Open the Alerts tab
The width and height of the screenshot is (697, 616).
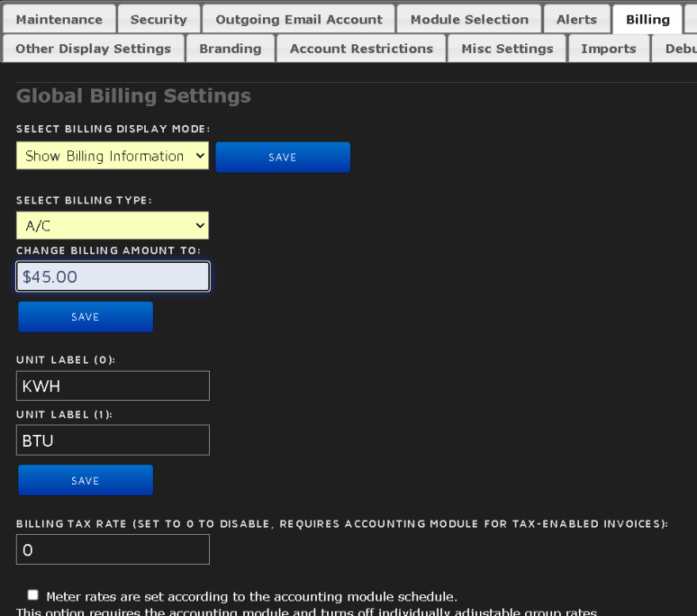(576, 19)
